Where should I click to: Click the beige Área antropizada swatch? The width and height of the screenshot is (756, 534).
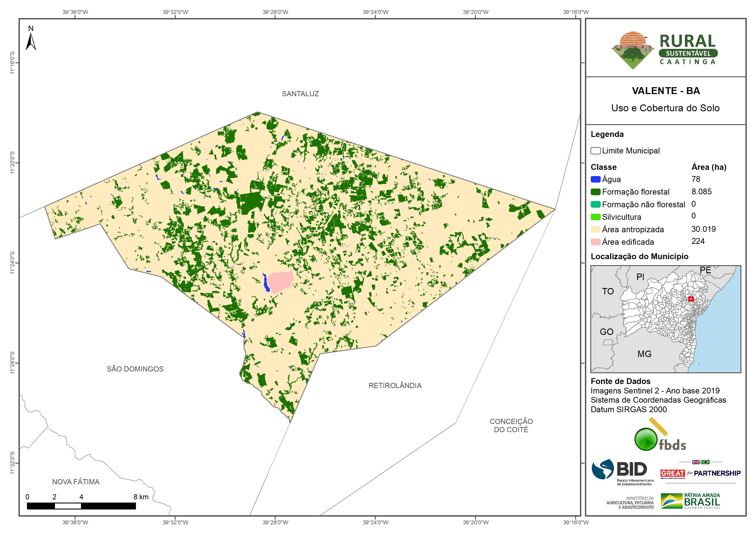(595, 229)
